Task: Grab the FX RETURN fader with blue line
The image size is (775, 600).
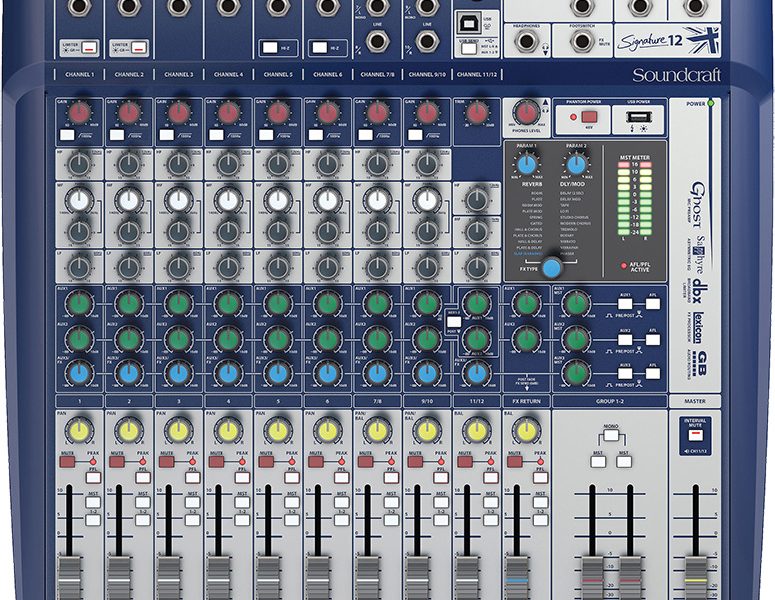Action: pyautogui.click(x=517, y=578)
